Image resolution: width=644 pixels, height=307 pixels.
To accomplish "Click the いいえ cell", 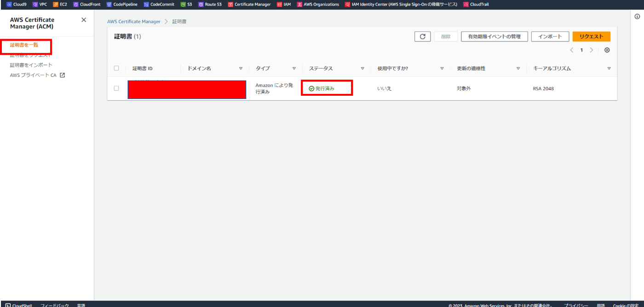I will [x=384, y=88].
